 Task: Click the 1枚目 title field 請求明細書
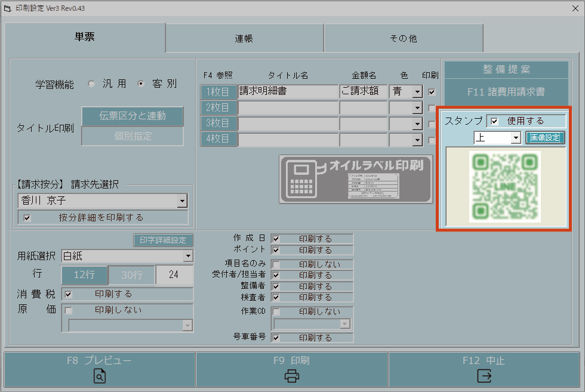(x=288, y=92)
